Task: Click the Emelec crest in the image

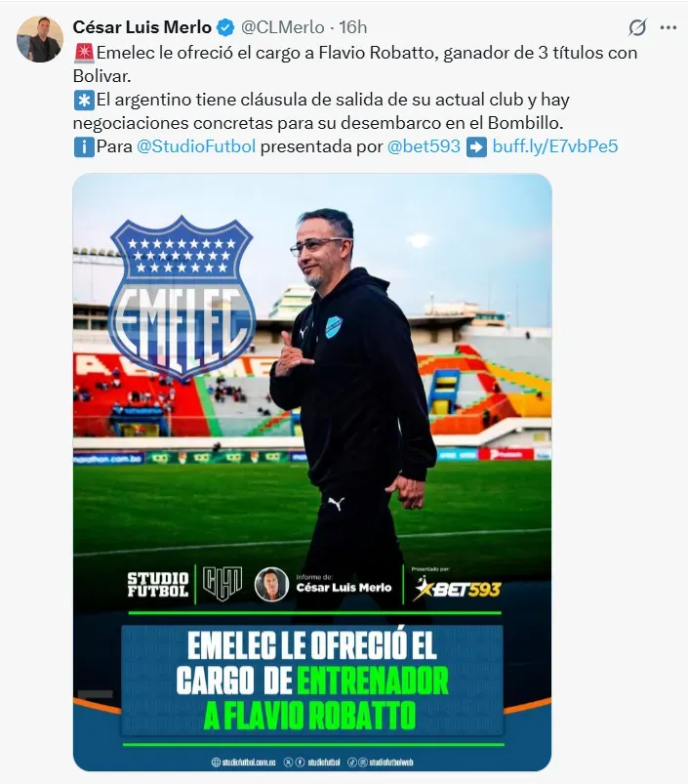Action: pyautogui.click(x=182, y=298)
